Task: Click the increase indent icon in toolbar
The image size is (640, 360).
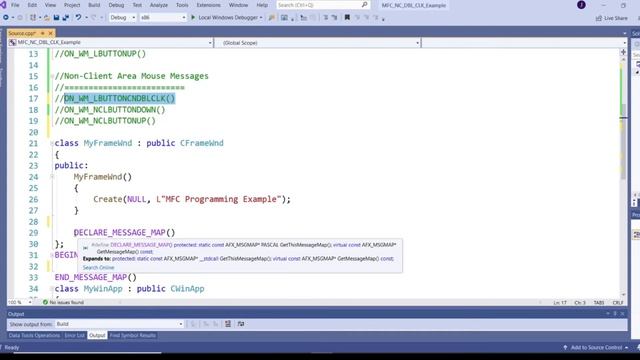Action: point(303,18)
